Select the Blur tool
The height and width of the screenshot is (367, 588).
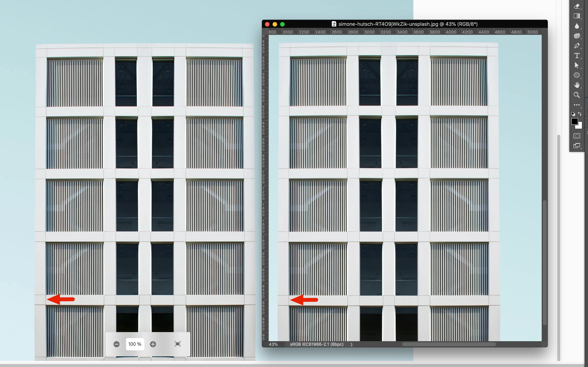click(x=577, y=26)
